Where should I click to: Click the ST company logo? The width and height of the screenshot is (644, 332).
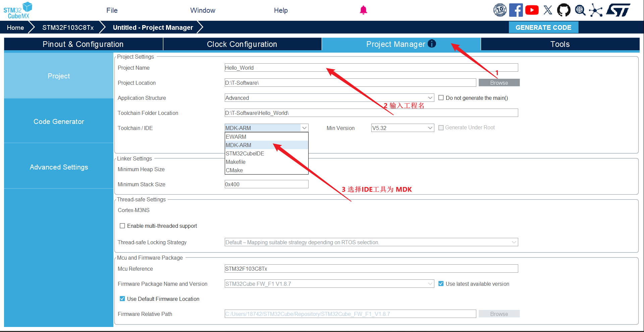coord(618,10)
